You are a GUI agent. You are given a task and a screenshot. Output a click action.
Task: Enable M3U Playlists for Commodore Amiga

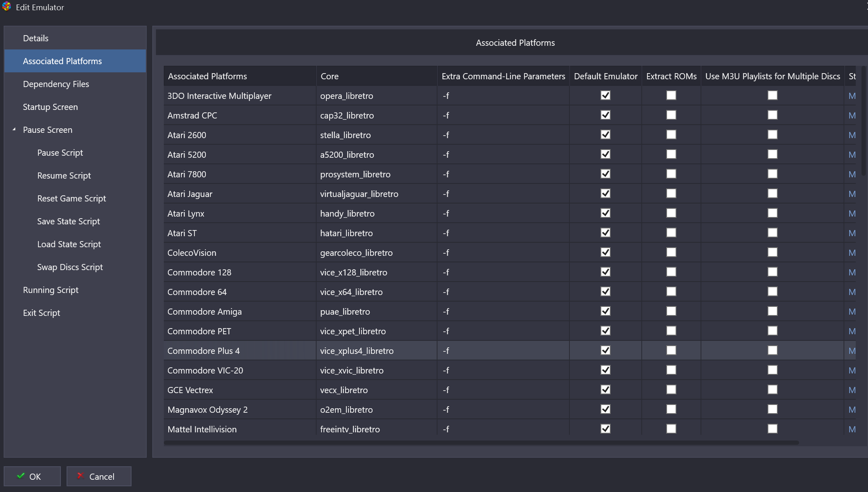[772, 311]
